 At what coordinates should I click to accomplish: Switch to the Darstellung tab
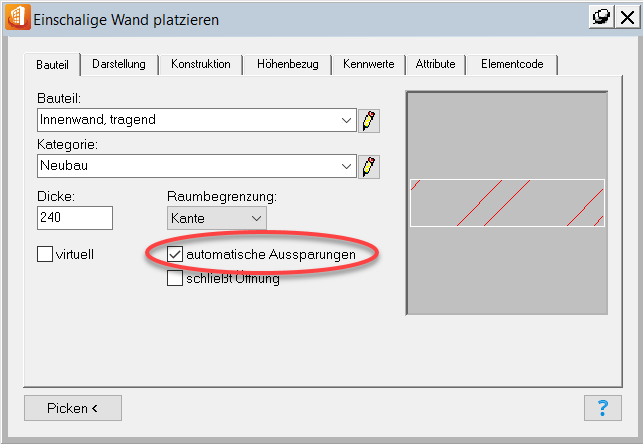[x=119, y=64]
